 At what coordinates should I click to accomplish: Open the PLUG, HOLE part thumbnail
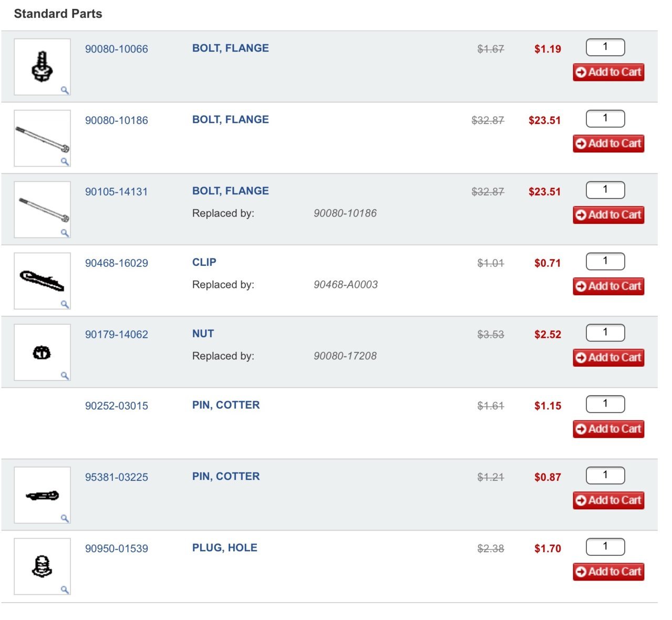tap(42, 566)
